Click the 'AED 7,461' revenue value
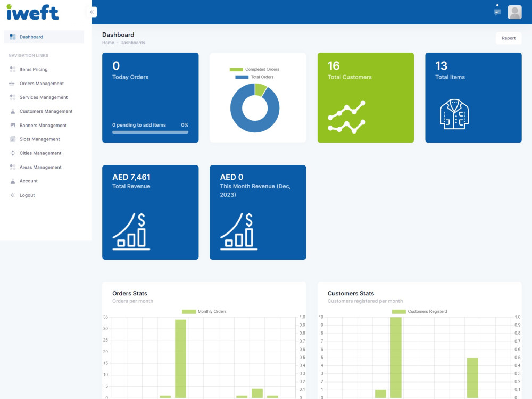The height and width of the screenshot is (399, 532). pyautogui.click(x=131, y=177)
